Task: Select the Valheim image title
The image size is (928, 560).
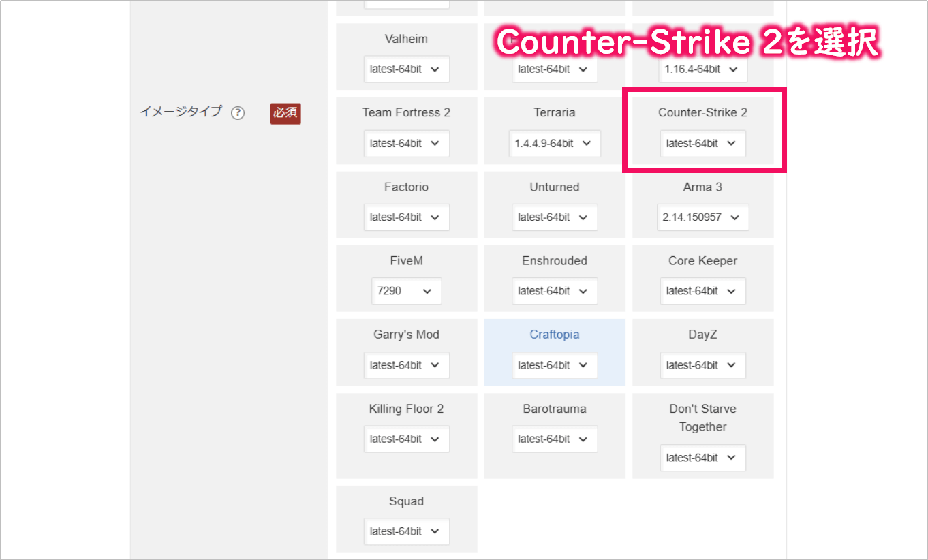Action: point(406,39)
